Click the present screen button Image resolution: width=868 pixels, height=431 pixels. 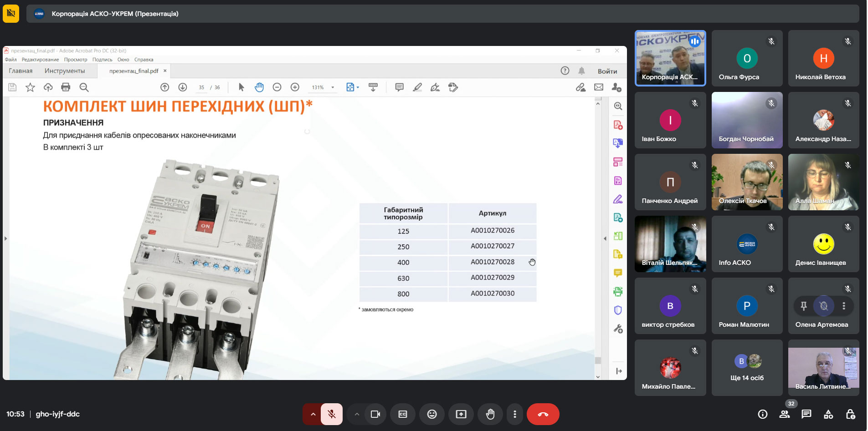click(x=461, y=414)
